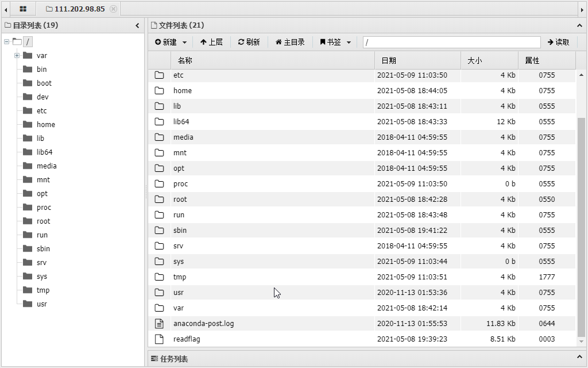Select lib folder icon in directory tree

click(28, 138)
